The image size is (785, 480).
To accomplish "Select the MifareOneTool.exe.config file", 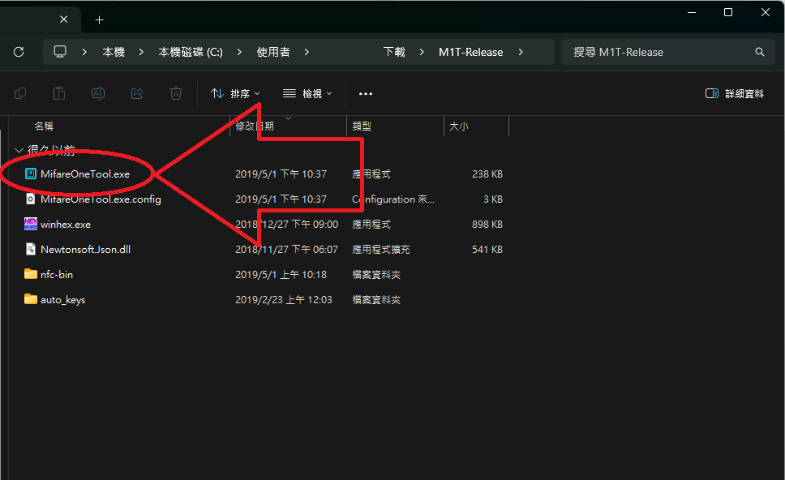I will coord(101,199).
